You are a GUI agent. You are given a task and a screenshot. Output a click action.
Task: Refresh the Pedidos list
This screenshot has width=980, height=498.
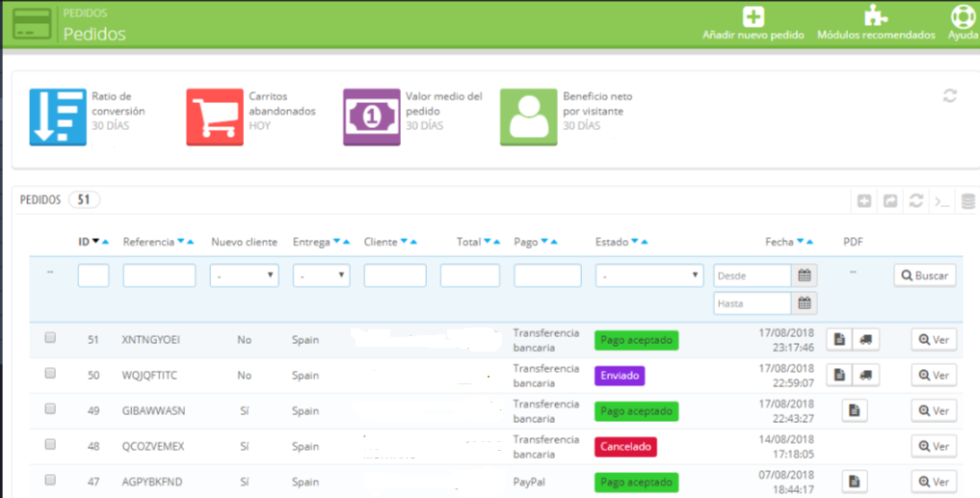pos(916,200)
